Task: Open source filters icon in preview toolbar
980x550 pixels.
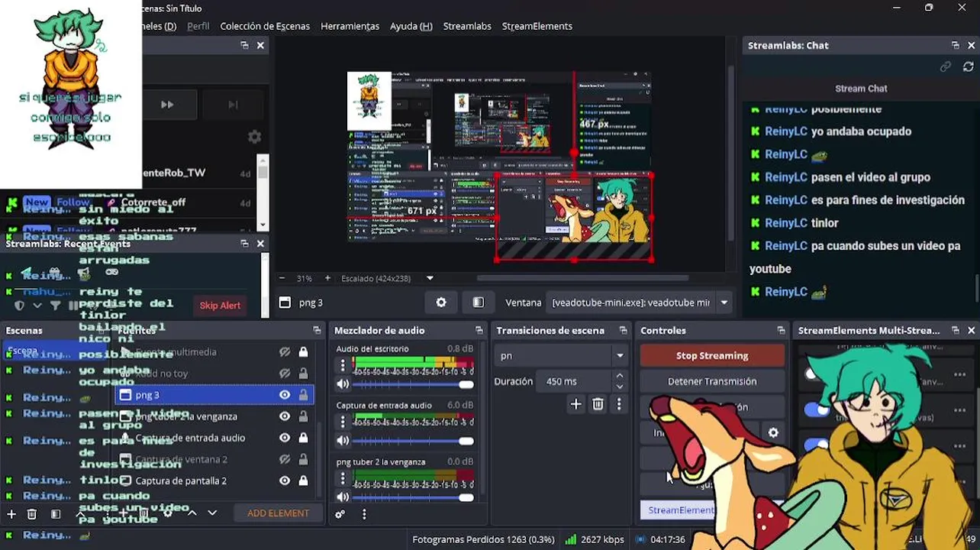Action: point(479,302)
